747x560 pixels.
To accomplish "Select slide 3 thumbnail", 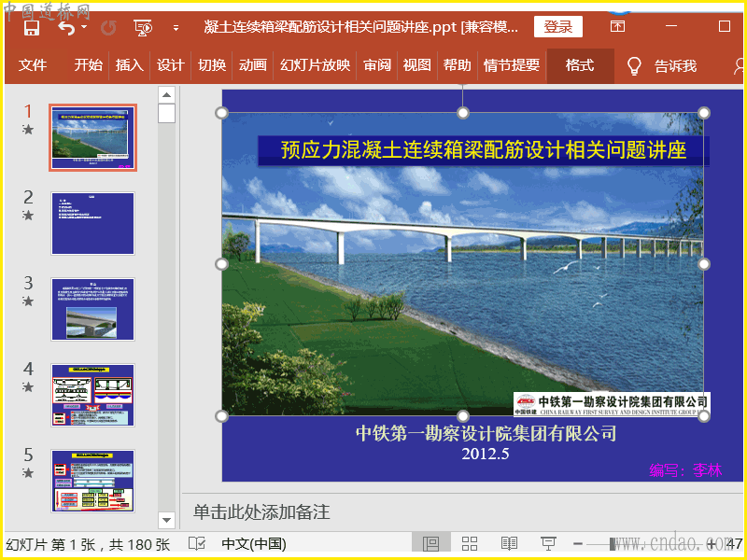I will click(92, 309).
